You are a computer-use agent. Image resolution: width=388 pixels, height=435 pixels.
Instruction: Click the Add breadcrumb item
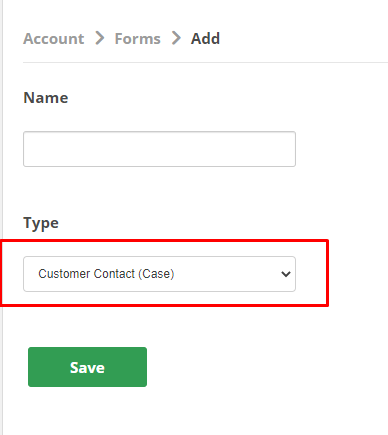point(205,38)
